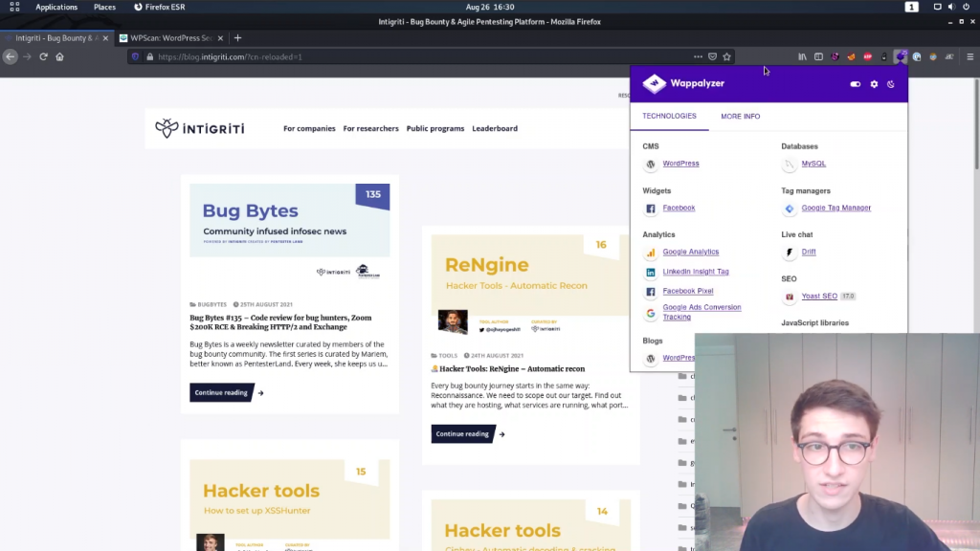Continue reading the ReNgine post

pyautogui.click(x=462, y=433)
